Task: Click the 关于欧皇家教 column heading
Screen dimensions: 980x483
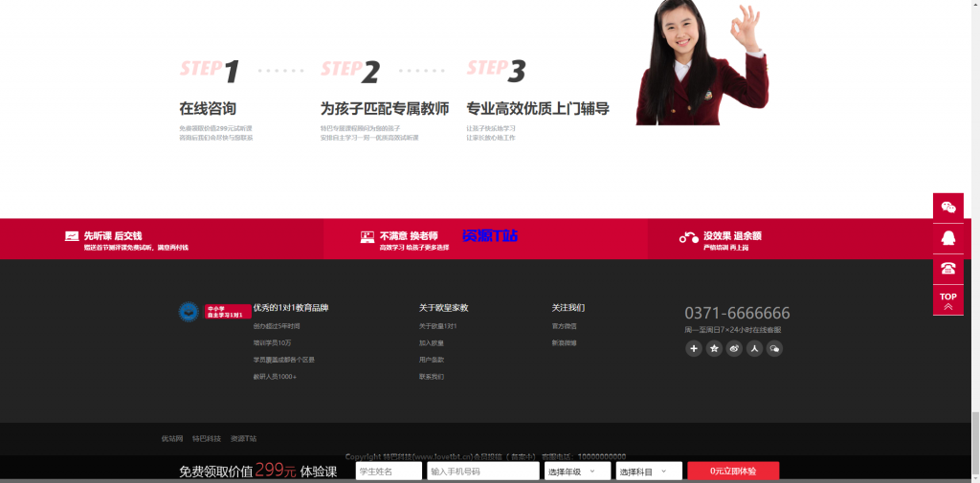Action: pos(444,308)
